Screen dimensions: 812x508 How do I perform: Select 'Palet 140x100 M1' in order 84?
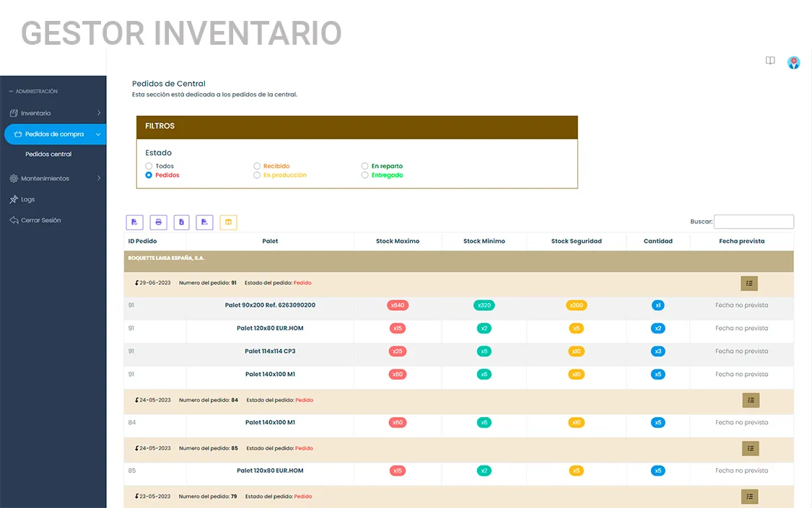click(270, 423)
